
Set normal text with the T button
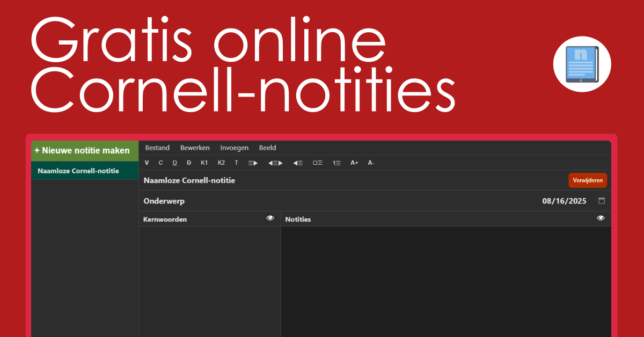[237, 163]
